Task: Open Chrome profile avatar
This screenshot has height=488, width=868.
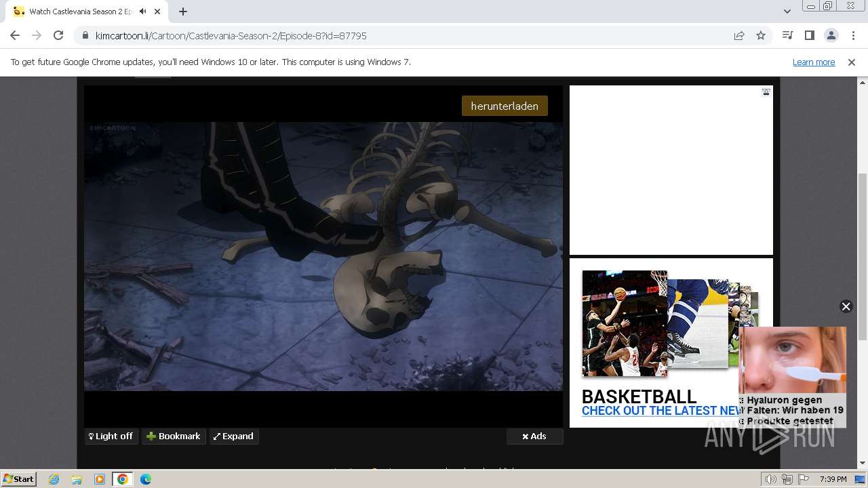Action: pos(831,35)
